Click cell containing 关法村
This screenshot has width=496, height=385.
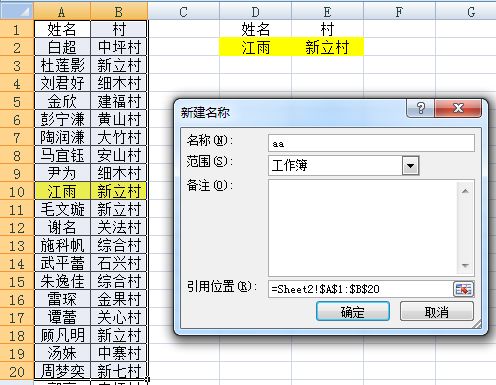pyautogui.click(x=119, y=227)
